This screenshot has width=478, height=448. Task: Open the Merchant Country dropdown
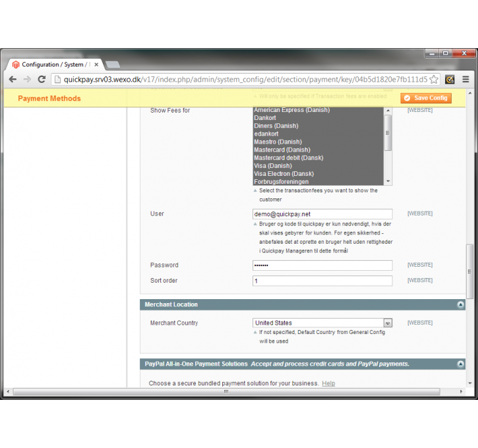click(x=322, y=323)
